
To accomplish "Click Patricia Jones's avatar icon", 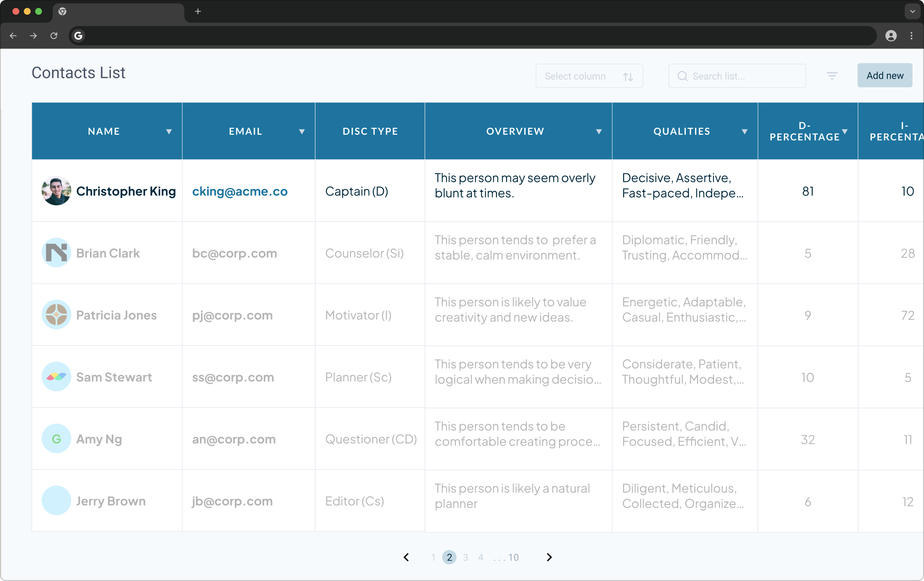I will [56, 315].
